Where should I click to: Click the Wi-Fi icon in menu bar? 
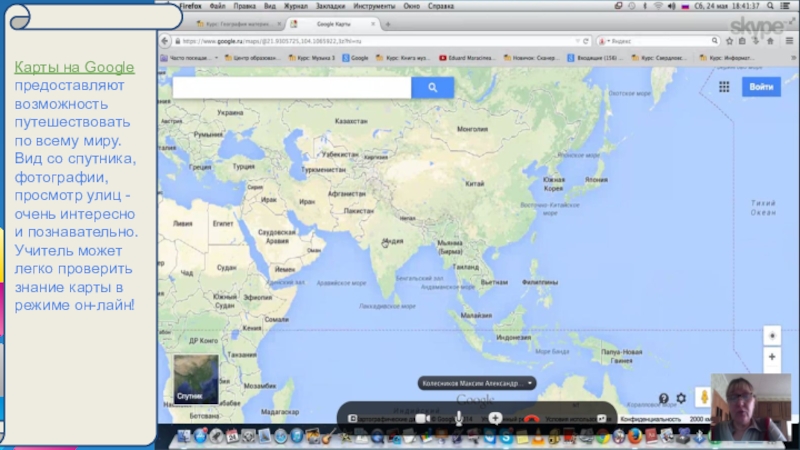pyautogui.click(x=658, y=6)
